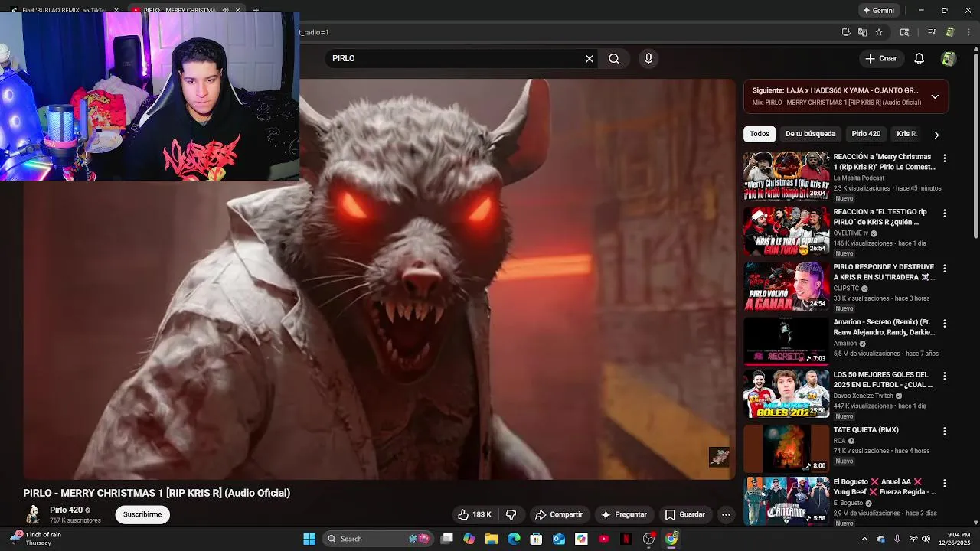The image size is (980, 551).
Task: Open File Explorer from the taskbar
Action: point(492,539)
